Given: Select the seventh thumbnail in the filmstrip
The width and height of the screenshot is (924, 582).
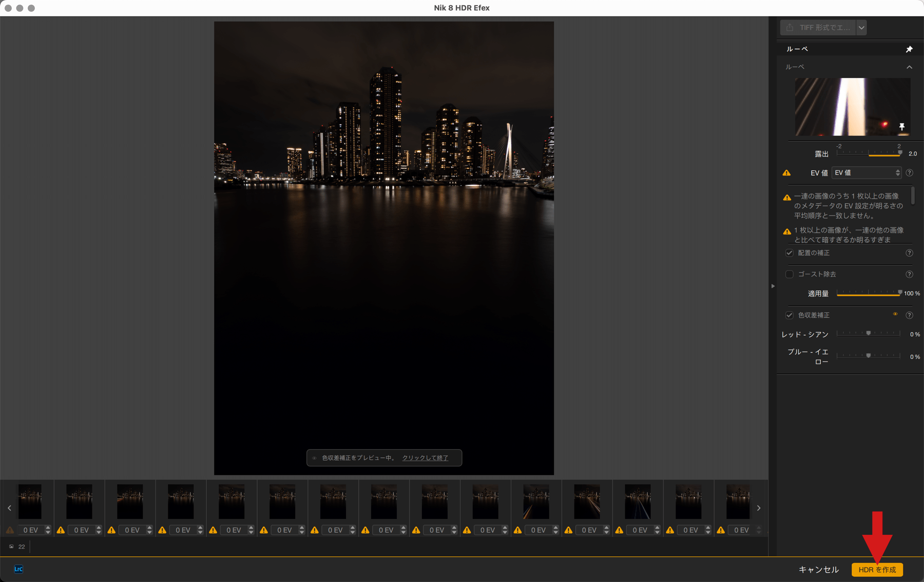Looking at the screenshot, I should click(x=333, y=502).
